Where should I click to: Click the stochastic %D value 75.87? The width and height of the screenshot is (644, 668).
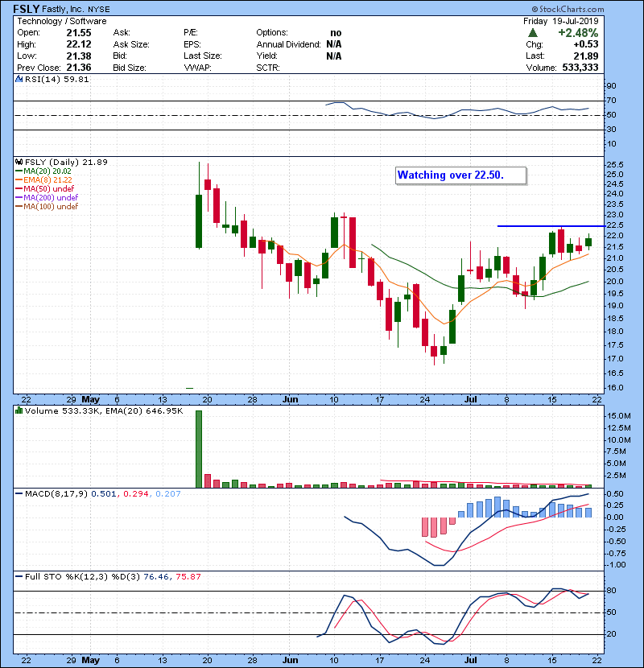point(188,577)
